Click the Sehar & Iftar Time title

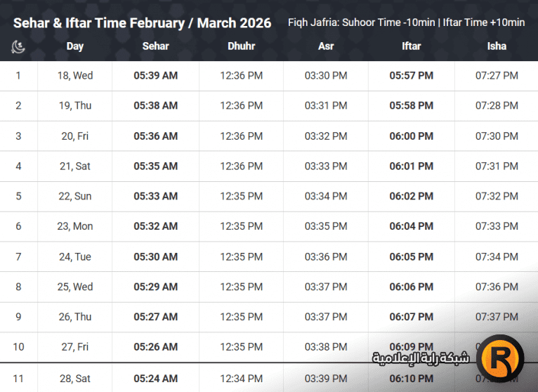click(x=142, y=22)
